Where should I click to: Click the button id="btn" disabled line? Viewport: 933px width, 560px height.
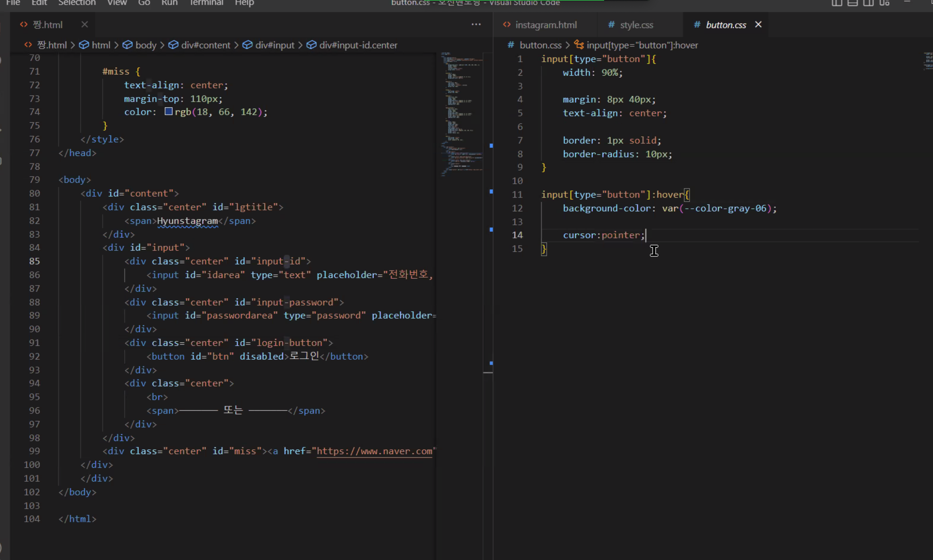pyautogui.click(x=257, y=356)
